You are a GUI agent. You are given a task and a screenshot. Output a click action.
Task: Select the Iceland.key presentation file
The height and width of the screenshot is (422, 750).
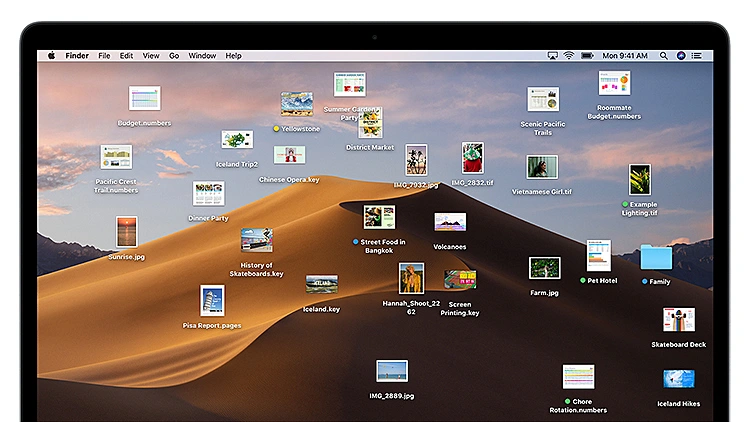click(321, 284)
